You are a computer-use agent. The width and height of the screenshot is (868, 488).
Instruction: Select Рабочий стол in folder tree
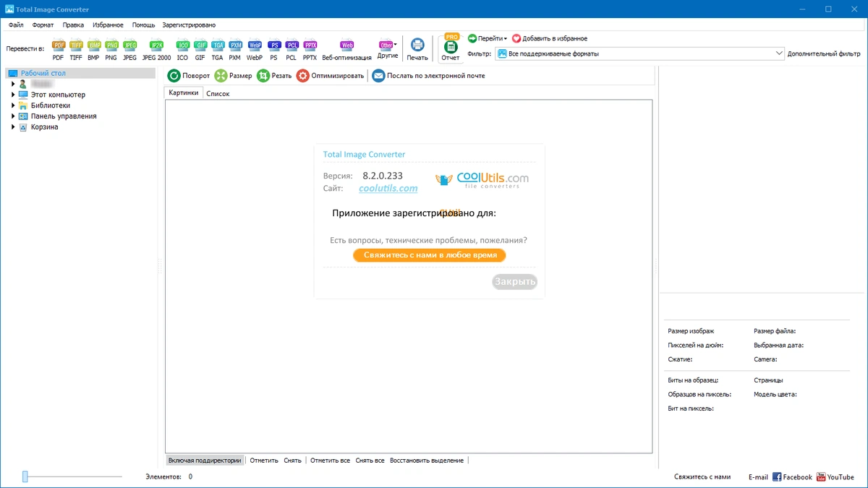(80, 73)
